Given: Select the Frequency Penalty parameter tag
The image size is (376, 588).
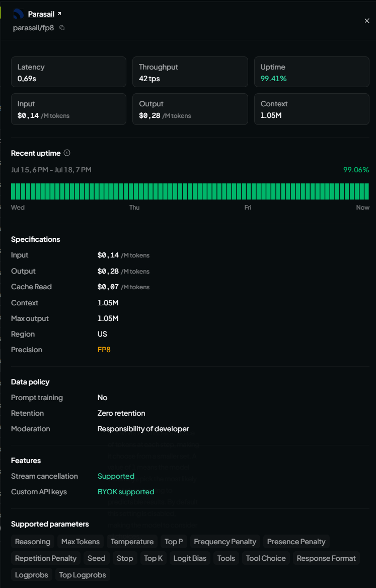Looking at the screenshot, I should point(225,542).
